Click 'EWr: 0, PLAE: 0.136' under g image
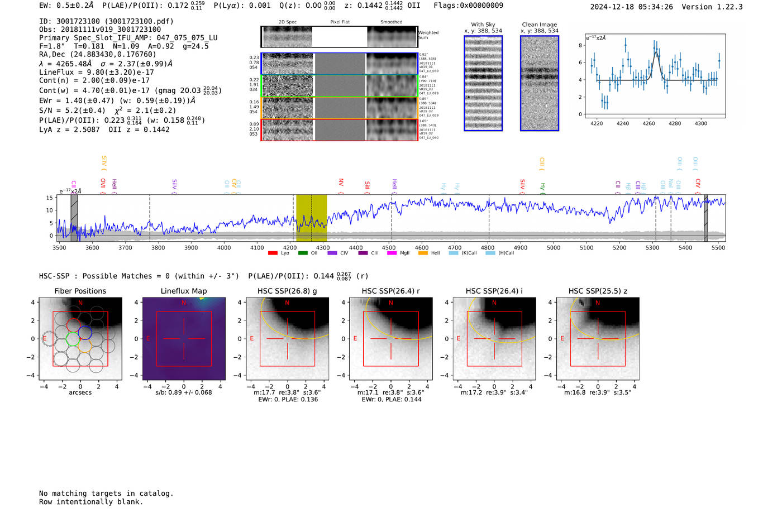The image size is (782, 532). 288,399
